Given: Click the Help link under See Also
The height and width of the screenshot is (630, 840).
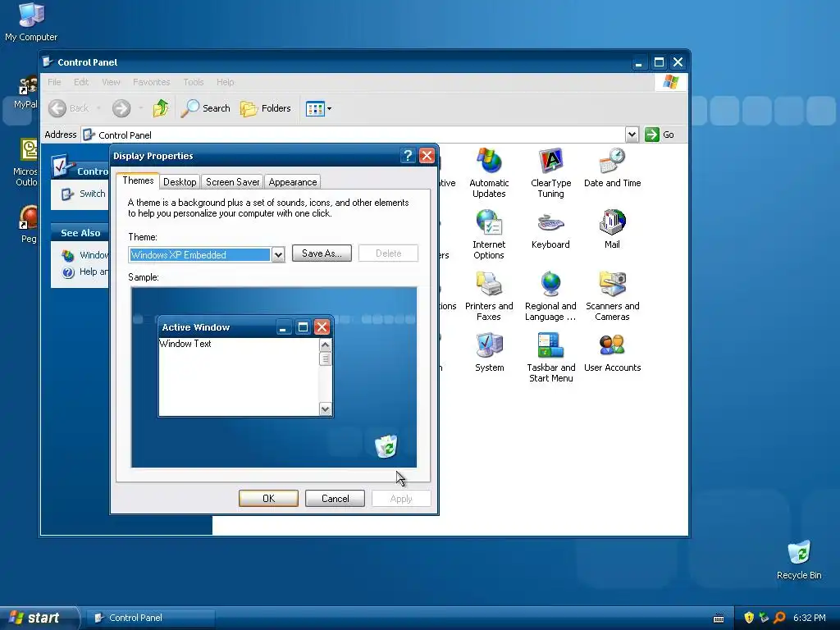Looking at the screenshot, I should point(85,272).
